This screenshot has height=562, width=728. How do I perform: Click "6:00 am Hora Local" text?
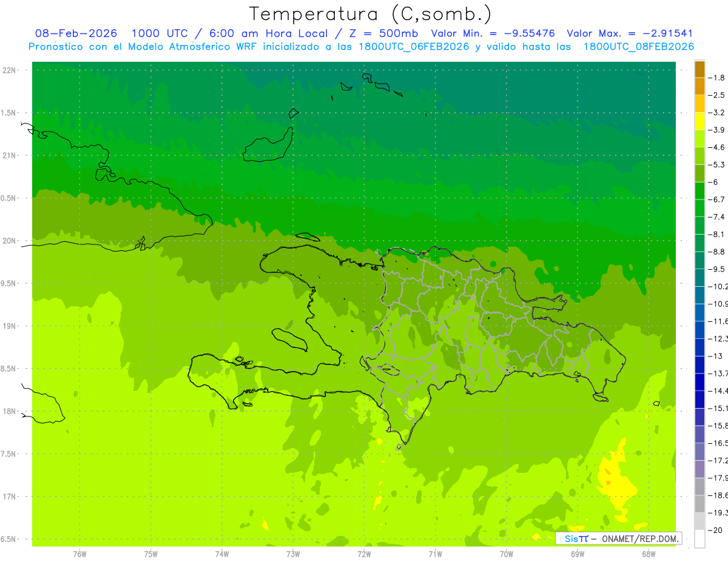[268, 33]
